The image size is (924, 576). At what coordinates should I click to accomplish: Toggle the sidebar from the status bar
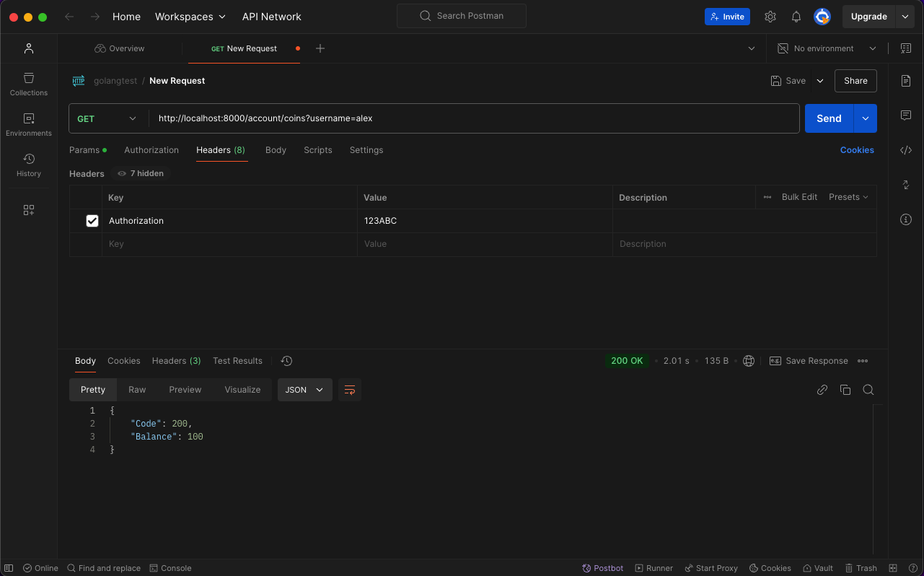click(9, 568)
